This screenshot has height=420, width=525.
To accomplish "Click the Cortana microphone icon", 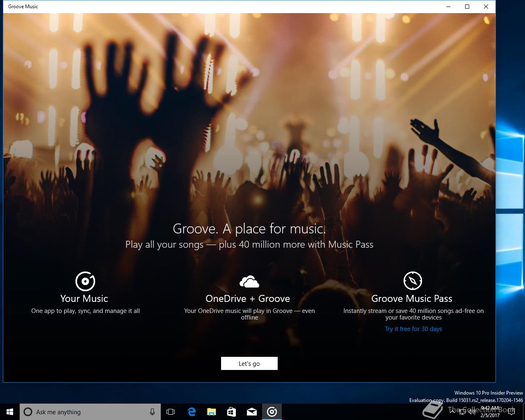I will click(x=153, y=412).
